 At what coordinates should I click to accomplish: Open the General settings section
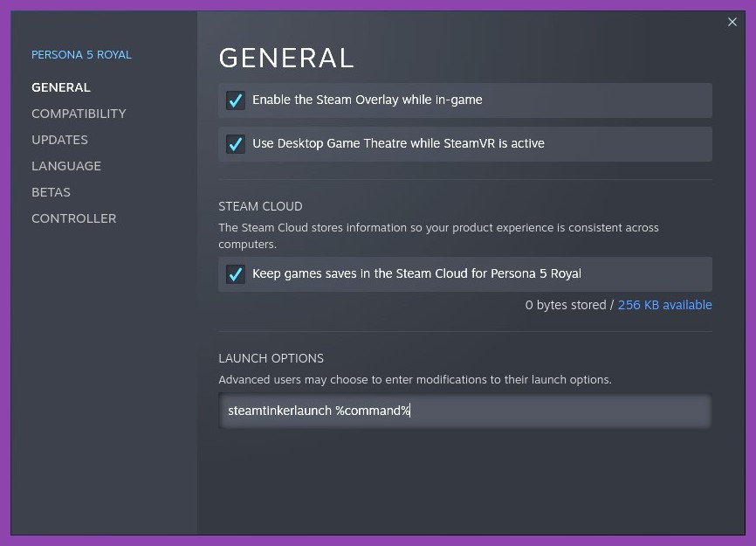coord(61,87)
